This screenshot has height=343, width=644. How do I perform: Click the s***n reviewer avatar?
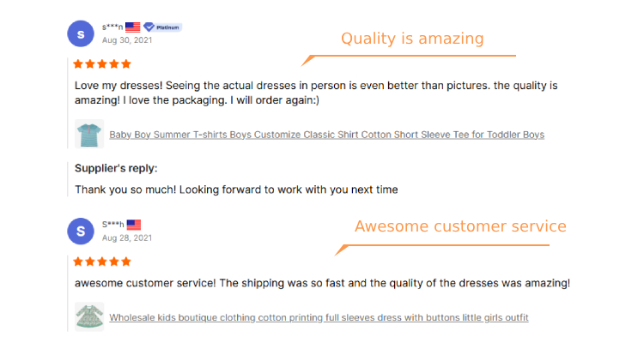pyautogui.click(x=81, y=33)
